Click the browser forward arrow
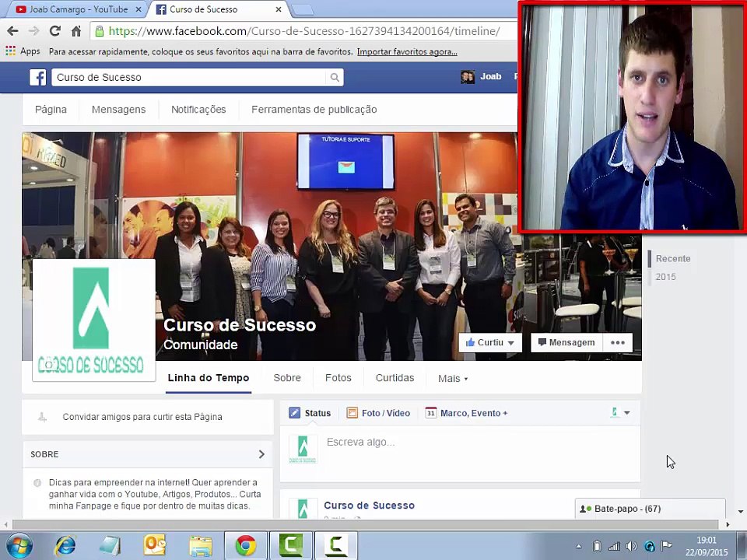747x560 pixels. pos(33,31)
